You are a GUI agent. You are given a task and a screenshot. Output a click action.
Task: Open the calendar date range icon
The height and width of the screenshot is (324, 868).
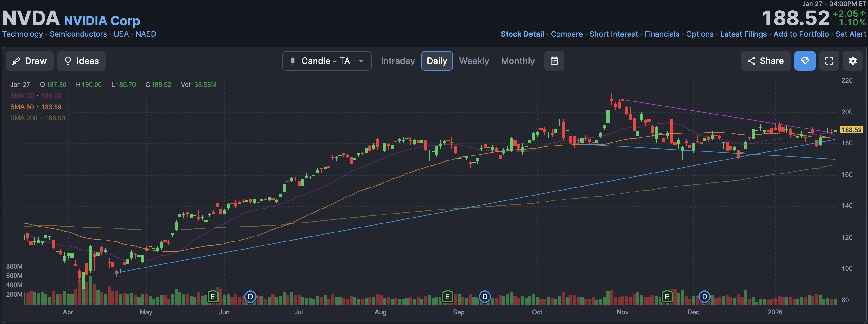(554, 61)
